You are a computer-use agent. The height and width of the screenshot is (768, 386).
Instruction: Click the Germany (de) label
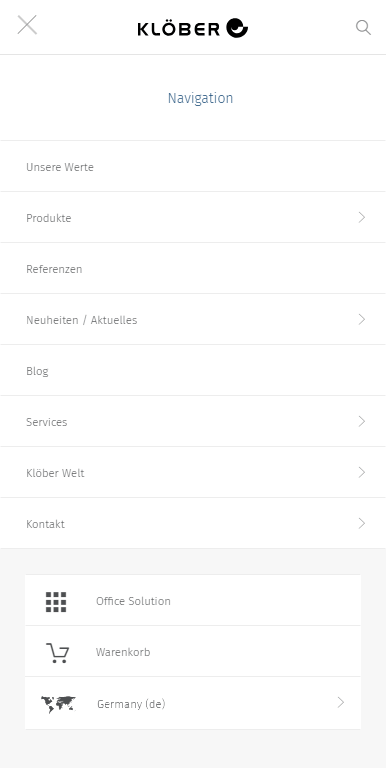131,704
